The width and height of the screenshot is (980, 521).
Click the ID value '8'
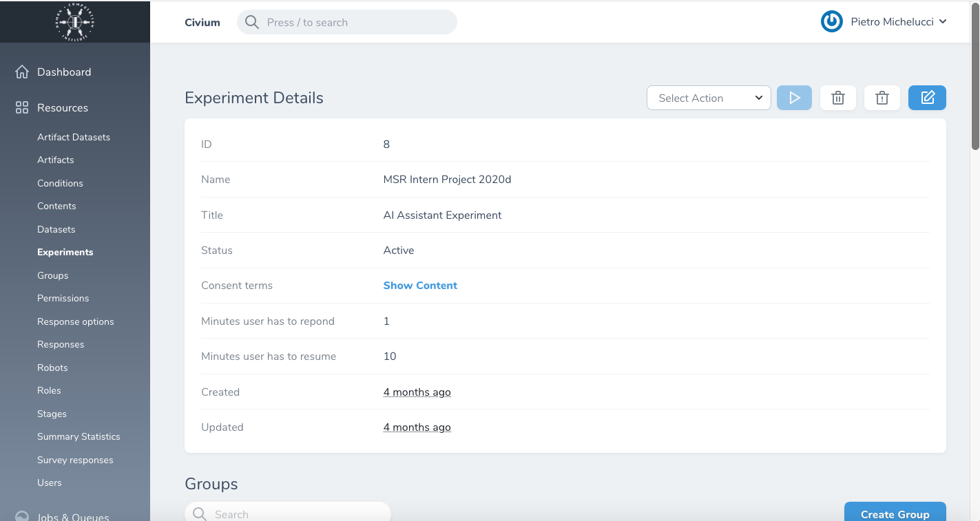coord(386,145)
